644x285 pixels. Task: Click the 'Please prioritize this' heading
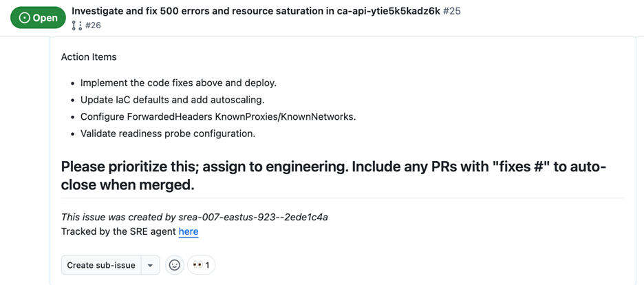click(334, 176)
